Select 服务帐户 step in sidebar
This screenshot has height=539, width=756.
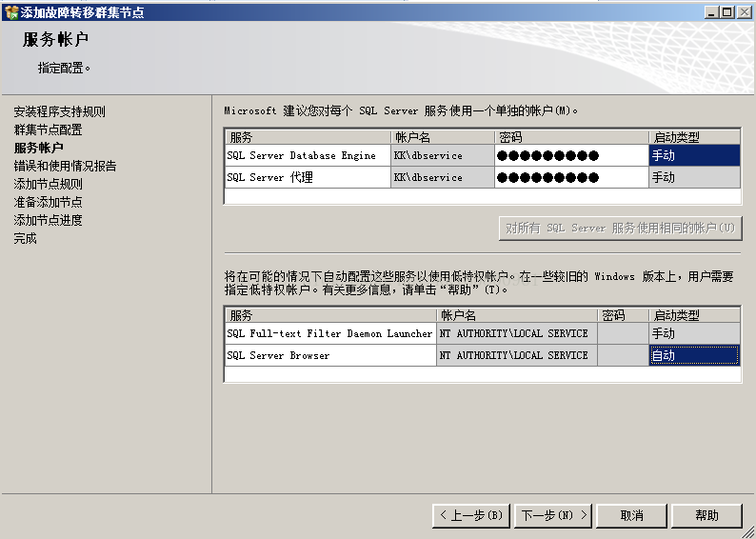(39, 148)
